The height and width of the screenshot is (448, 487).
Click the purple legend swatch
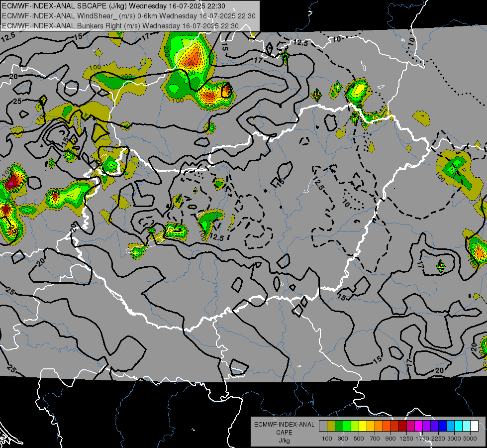426,426
